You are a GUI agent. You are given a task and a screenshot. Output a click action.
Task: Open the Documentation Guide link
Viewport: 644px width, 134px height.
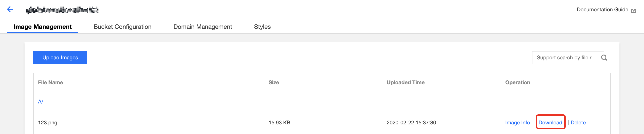(x=602, y=10)
